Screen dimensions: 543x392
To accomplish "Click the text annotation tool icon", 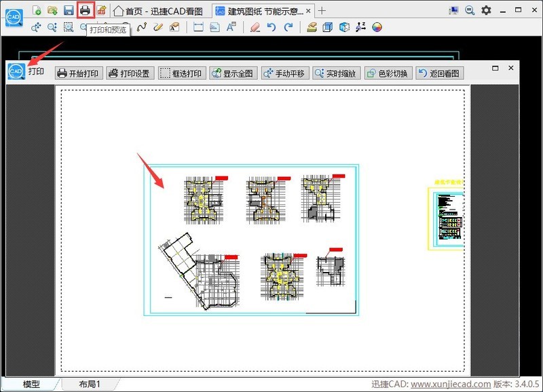I will [x=231, y=27].
